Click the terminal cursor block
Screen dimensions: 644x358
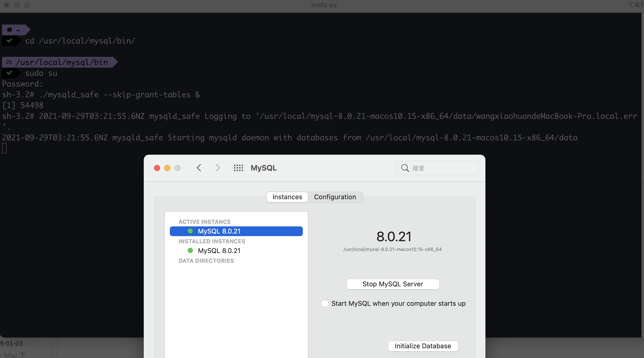click(4, 149)
